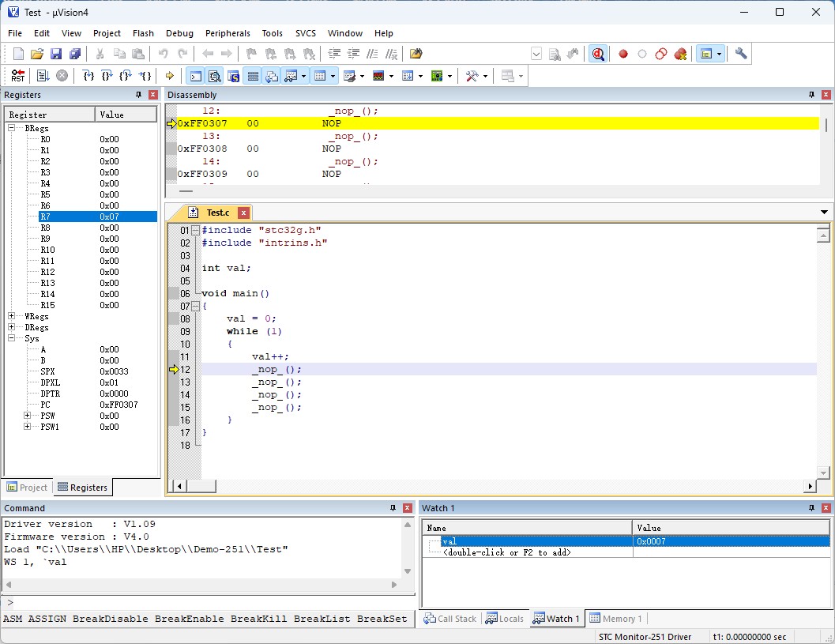Open the Peripherals menu
Image resolution: width=835 pixels, height=644 pixels.
pyautogui.click(x=228, y=33)
